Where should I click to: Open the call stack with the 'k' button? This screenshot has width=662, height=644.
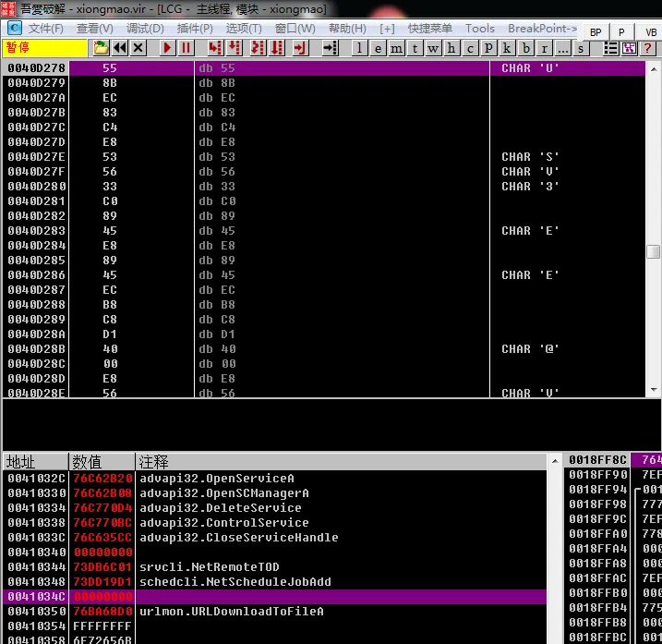pyautogui.click(x=508, y=48)
